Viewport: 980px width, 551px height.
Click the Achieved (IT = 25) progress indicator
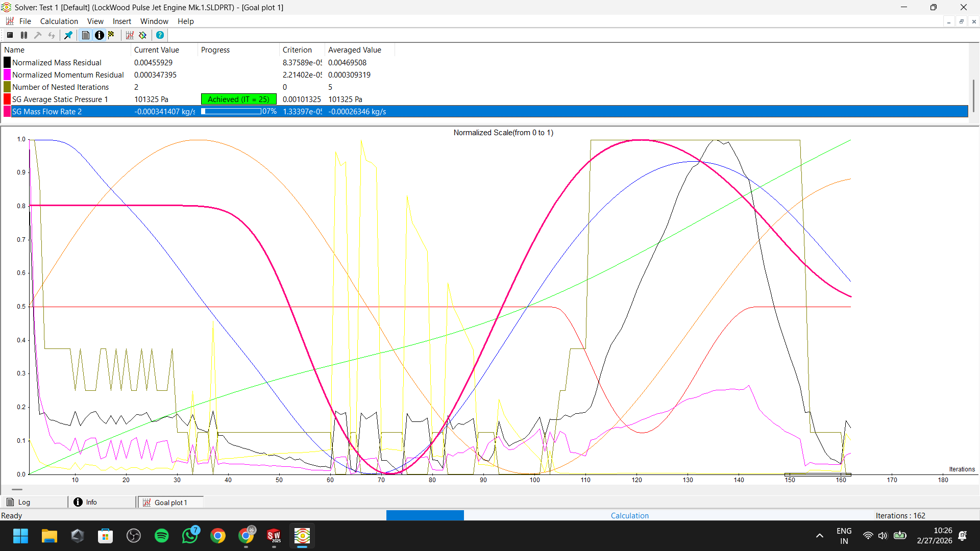[238, 99]
